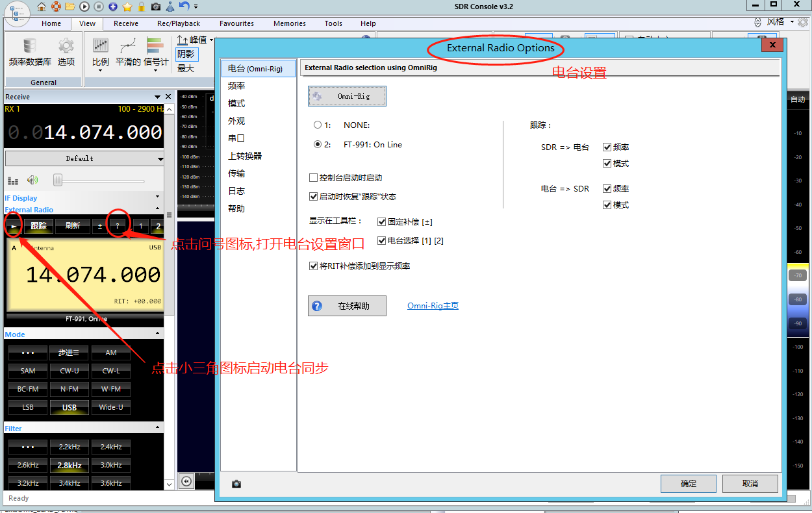This screenshot has width=812, height=513.
Task: Switch to the Home ribbon tab
Action: (51, 23)
